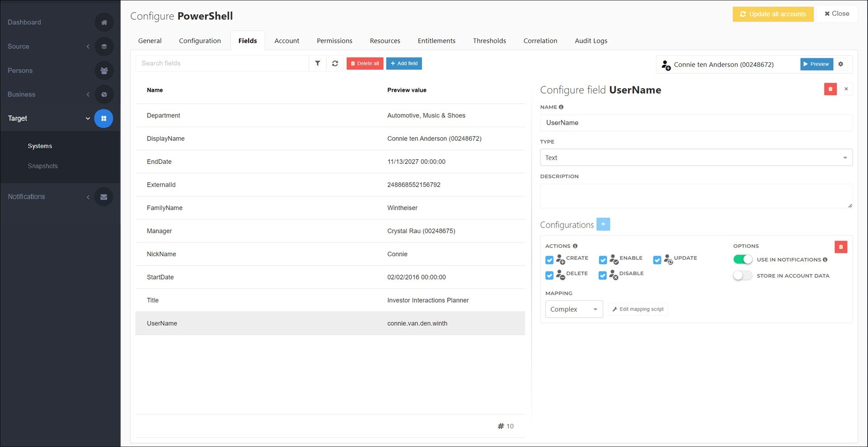Click the Business icon in sidebar
The height and width of the screenshot is (447, 868).
click(104, 95)
